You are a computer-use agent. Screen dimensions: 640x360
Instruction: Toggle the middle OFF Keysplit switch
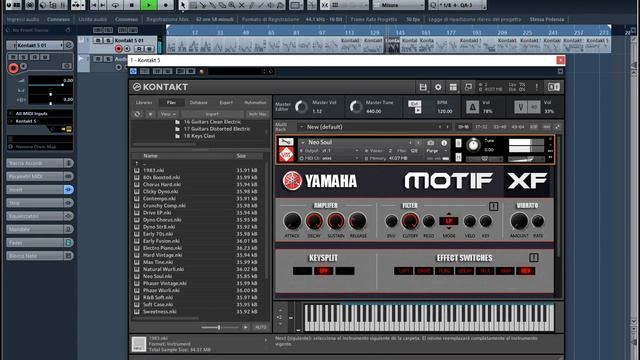tap(323, 271)
